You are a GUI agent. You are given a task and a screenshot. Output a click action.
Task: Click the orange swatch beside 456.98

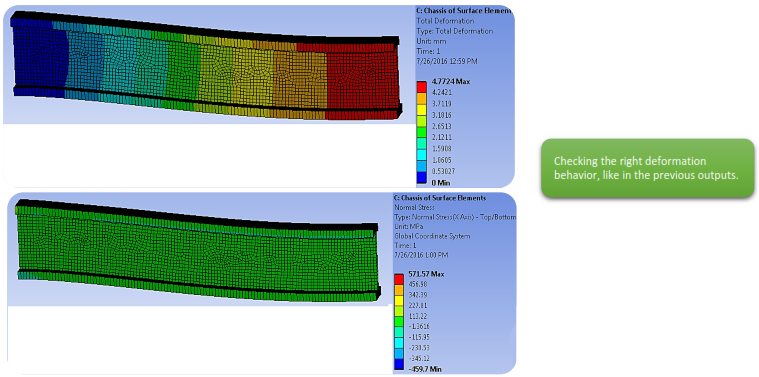point(399,290)
